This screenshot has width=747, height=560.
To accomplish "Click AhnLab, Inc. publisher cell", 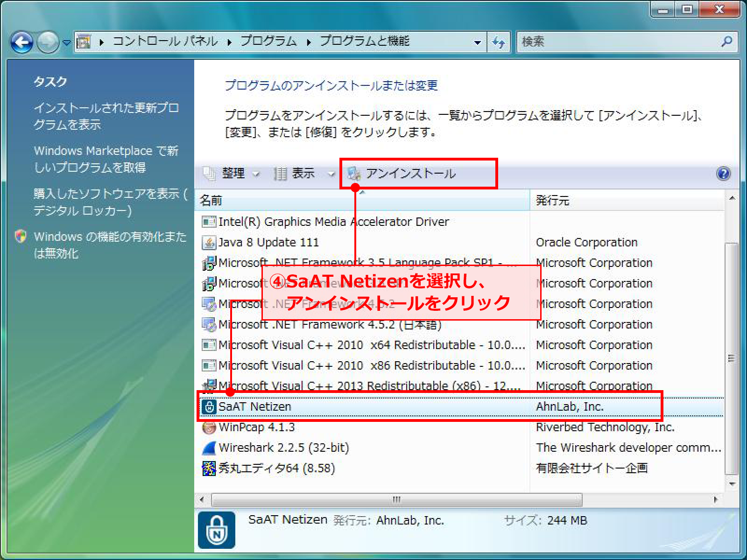I will tap(570, 406).
